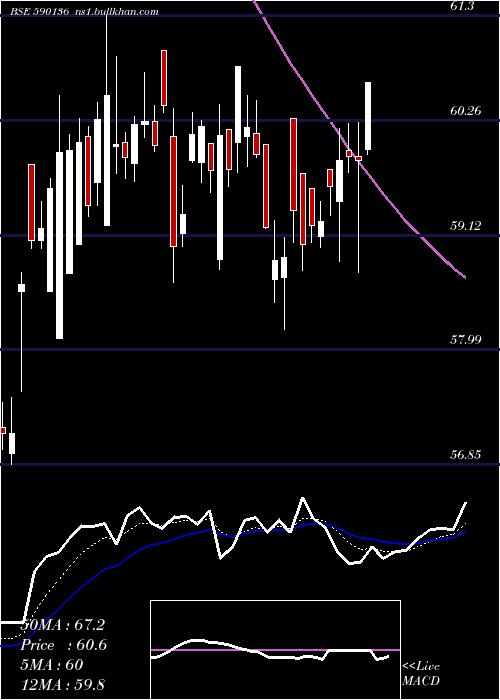Click the 5MA : 60 readout
Image resolution: width=500 pixels, height=700 pixels.
coord(52,665)
